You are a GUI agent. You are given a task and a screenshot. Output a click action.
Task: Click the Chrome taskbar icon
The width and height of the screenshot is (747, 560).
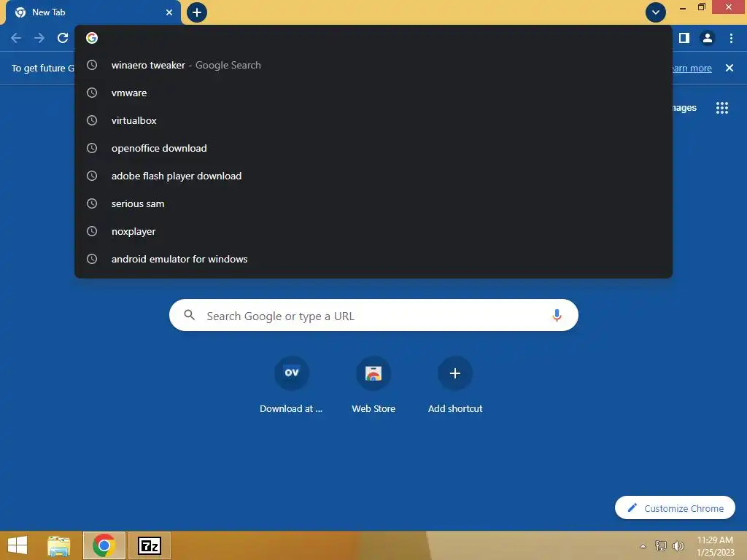click(x=104, y=545)
